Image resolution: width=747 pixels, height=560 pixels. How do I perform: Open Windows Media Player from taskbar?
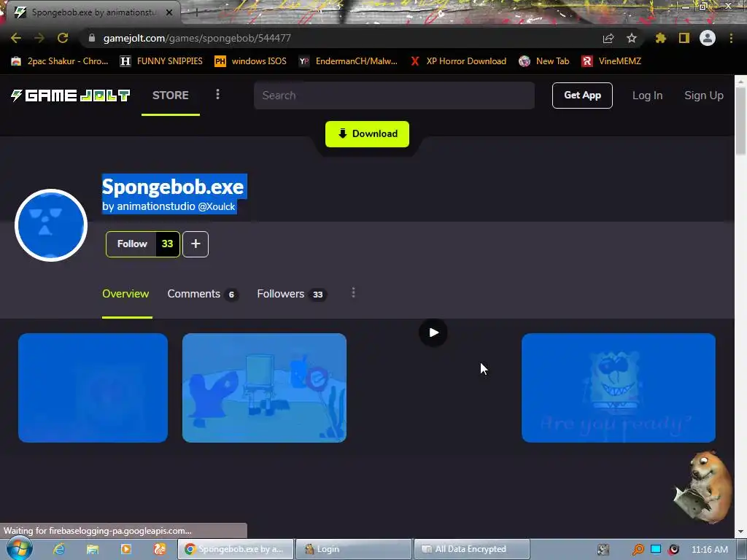point(125,549)
